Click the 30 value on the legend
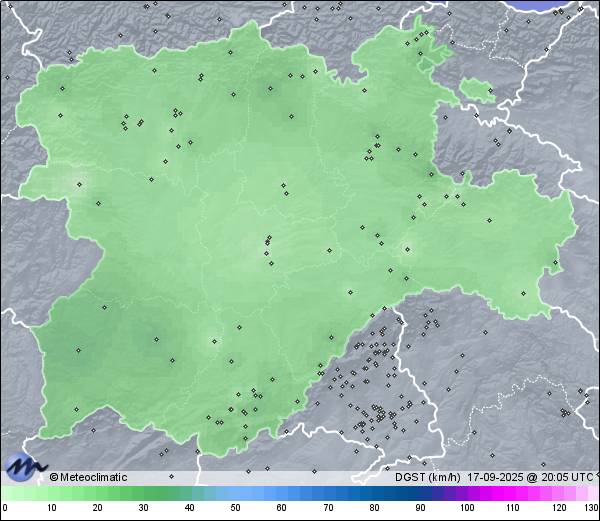This screenshot has height=521, width=600. tap(143, 508)
